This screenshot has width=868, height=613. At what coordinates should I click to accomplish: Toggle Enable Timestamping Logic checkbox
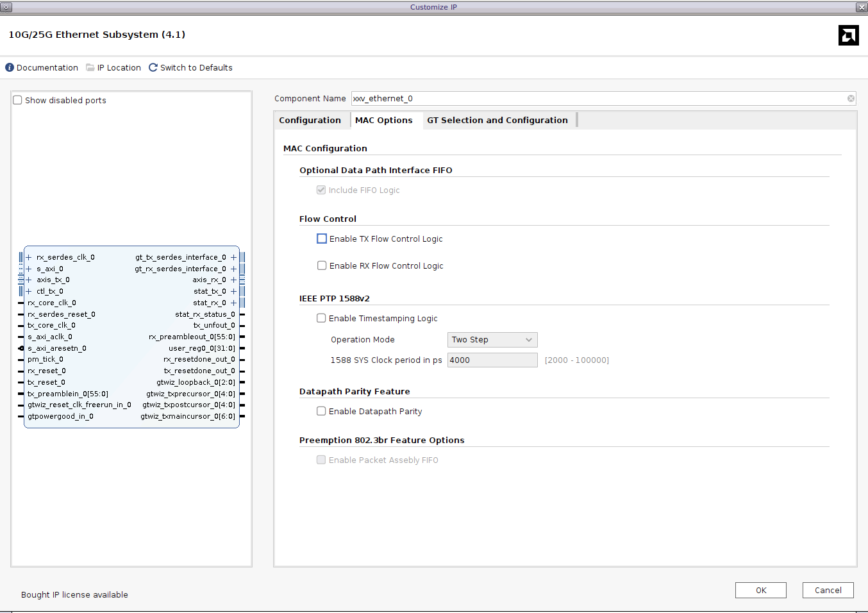pos(321,318)
